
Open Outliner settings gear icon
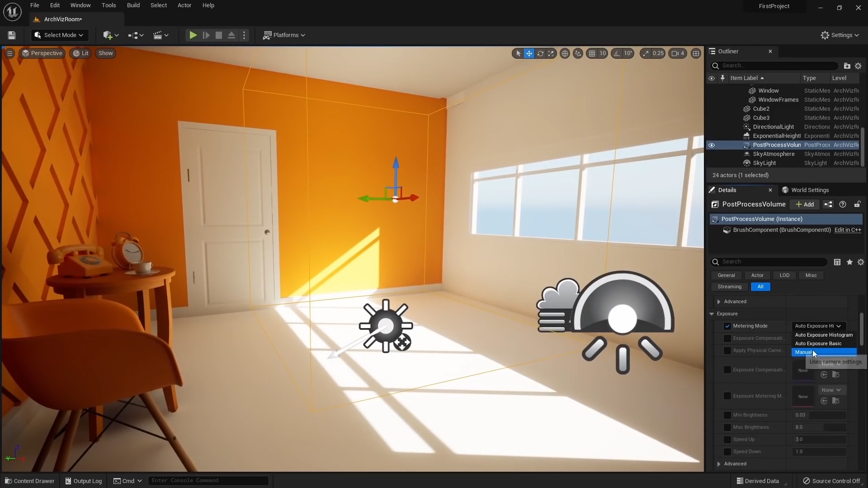click(858, 66)
